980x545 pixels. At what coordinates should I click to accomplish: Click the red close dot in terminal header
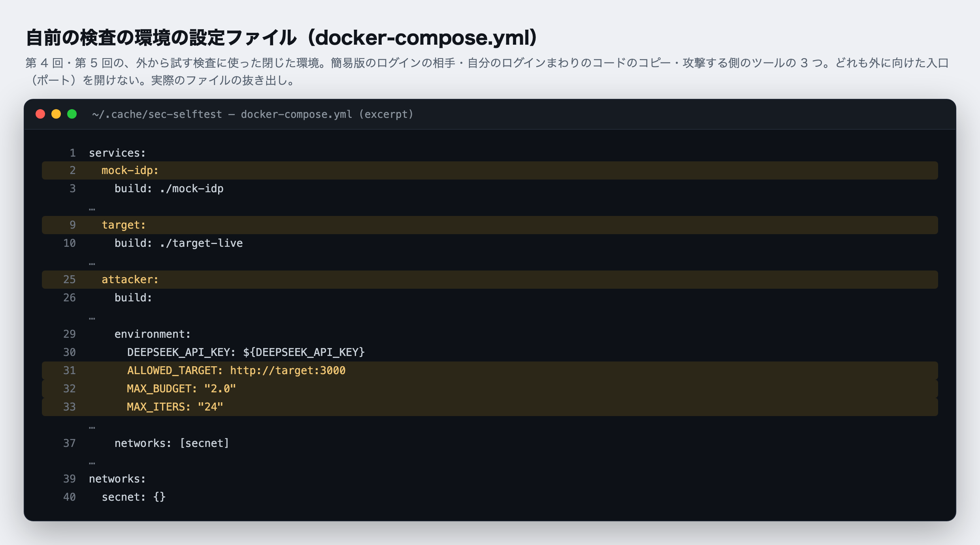(x=40, y=114)
